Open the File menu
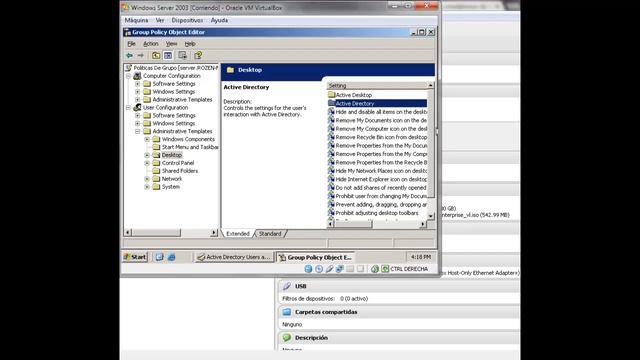Viewport: 640px width, 360px height. [131, 44]
